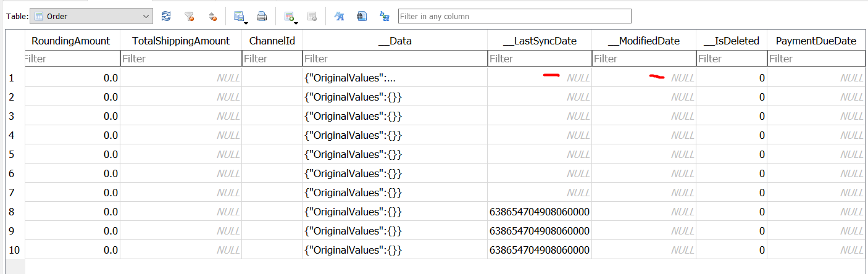Screen dimensions: 868x274
Task: Sort by __LastSyncDate column header
Action: pyautogui.click(x=540, y=41)
